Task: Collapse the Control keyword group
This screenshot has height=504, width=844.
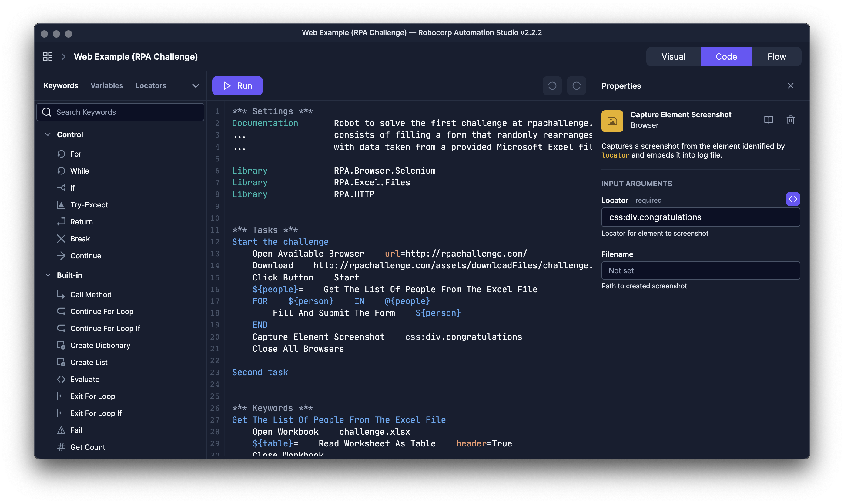Action: [48, 134]
